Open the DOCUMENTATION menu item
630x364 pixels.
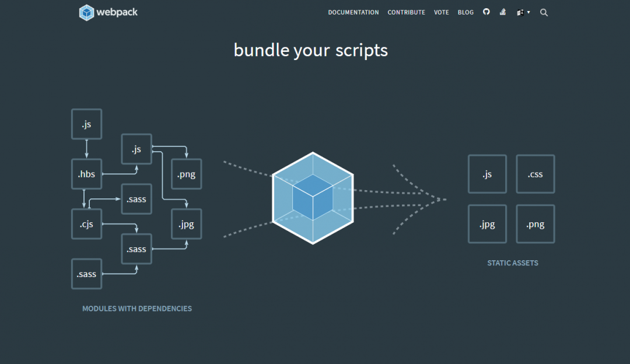(x=353, y=12)
